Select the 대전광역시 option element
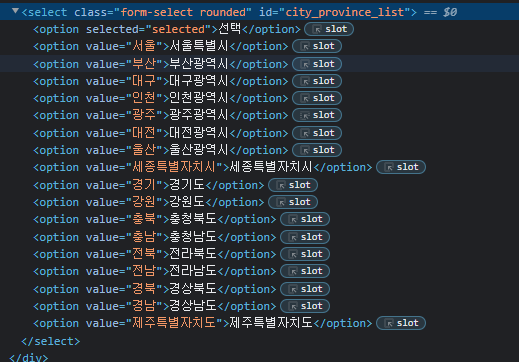Viewport: 519px width, 362px height. point(160,133)
